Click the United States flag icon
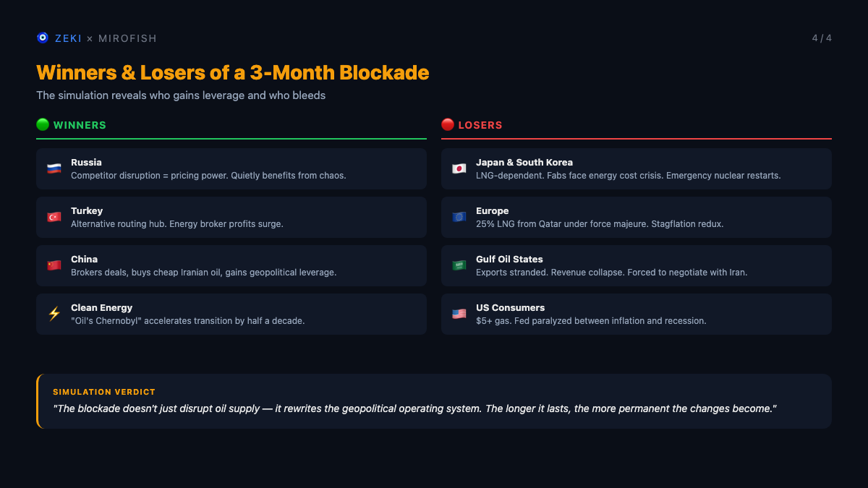 [459, 314]
